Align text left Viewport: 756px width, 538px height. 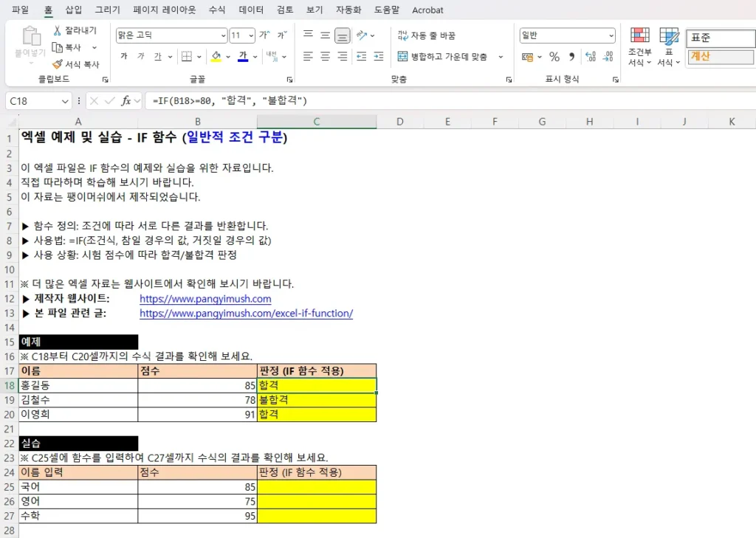308,56
